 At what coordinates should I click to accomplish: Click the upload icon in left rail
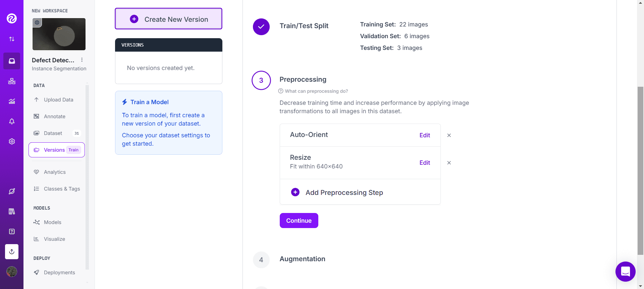point(12,251)
